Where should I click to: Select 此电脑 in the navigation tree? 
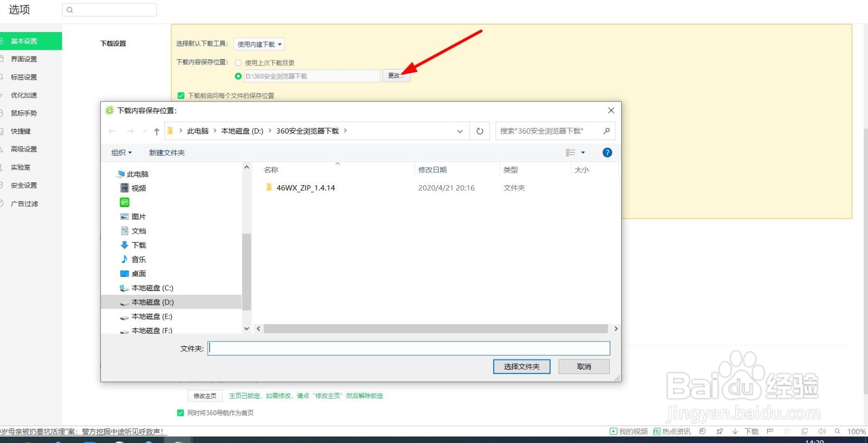[132, 174]
